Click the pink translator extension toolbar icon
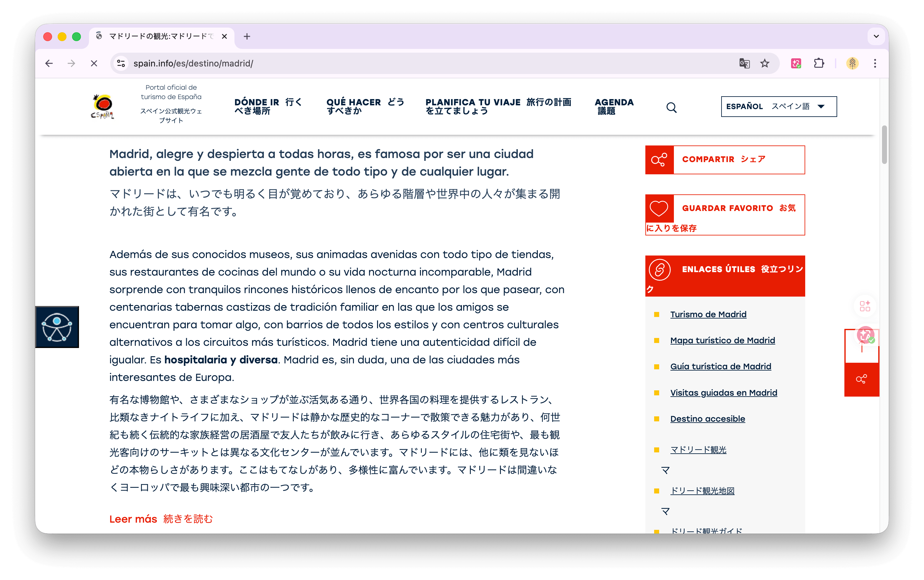The width and height of the screenshot is (924, 580). click(796, 63)
